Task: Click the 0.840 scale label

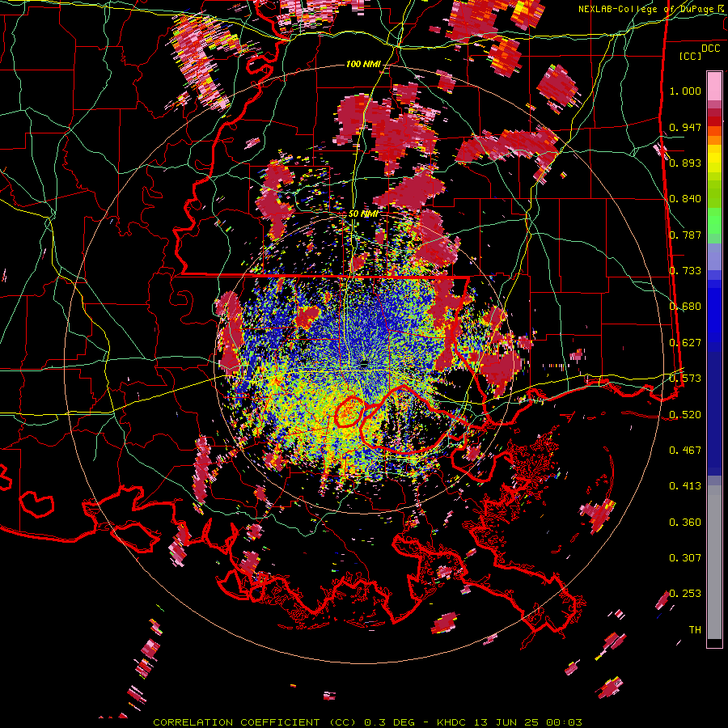Action: [685, 199]
